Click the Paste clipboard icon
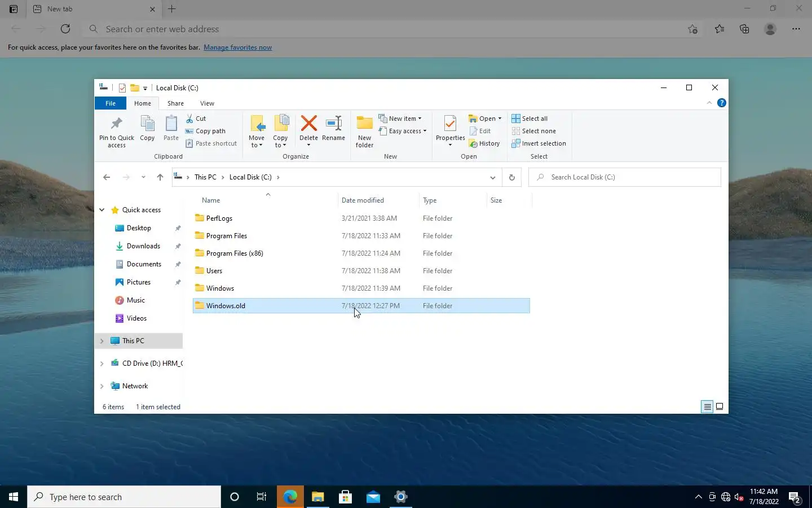Viewport: 812px width, 508px height. click(171, 124)
